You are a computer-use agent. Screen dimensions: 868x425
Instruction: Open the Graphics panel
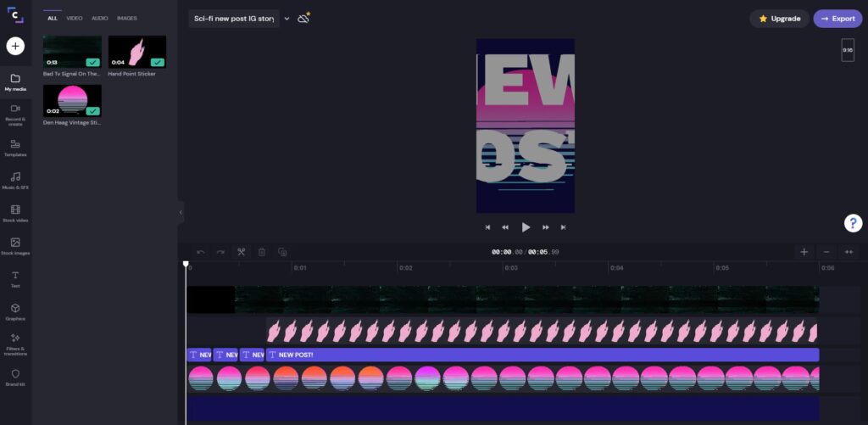15,311
